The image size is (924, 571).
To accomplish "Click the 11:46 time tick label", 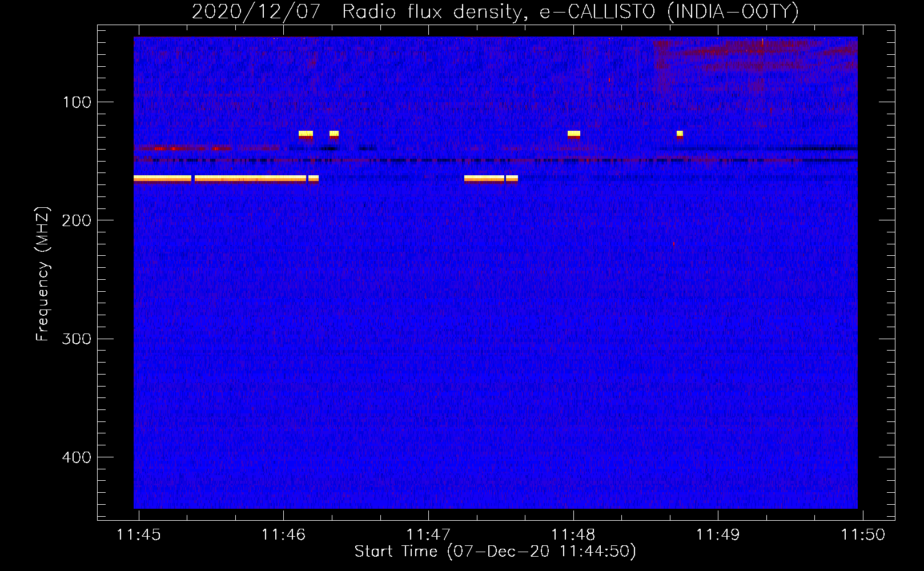I will coord(283,535).
